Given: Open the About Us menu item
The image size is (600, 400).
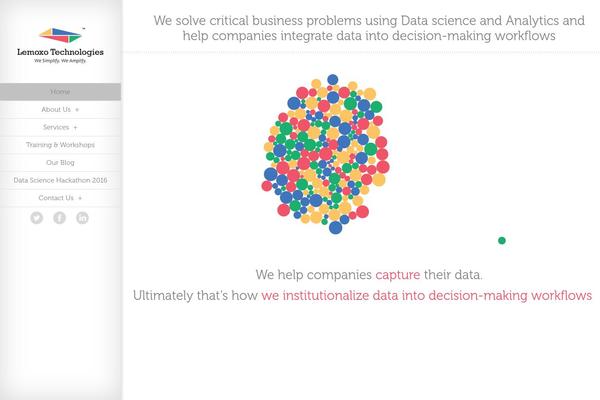Looking at the screenshot, I should pos(55,110).
